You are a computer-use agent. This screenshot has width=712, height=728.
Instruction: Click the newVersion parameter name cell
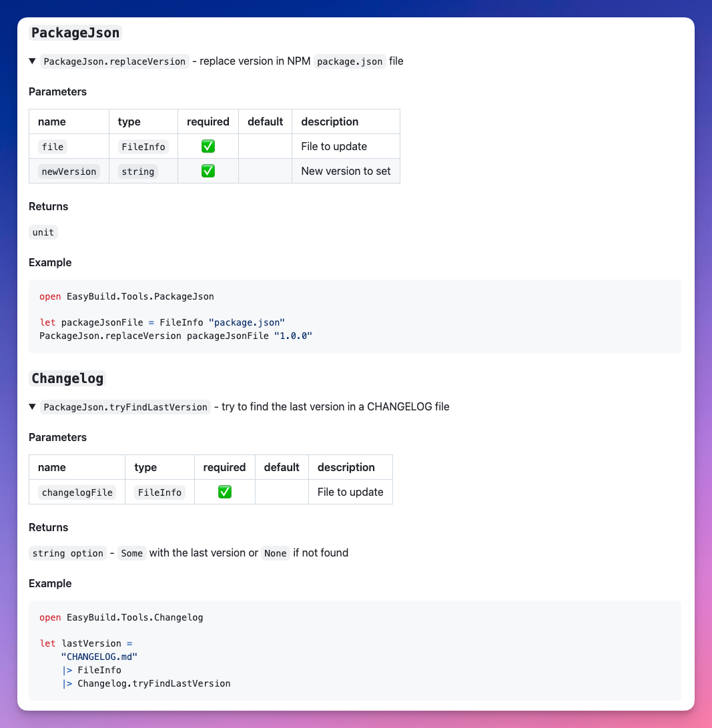[x=69, y=171]
